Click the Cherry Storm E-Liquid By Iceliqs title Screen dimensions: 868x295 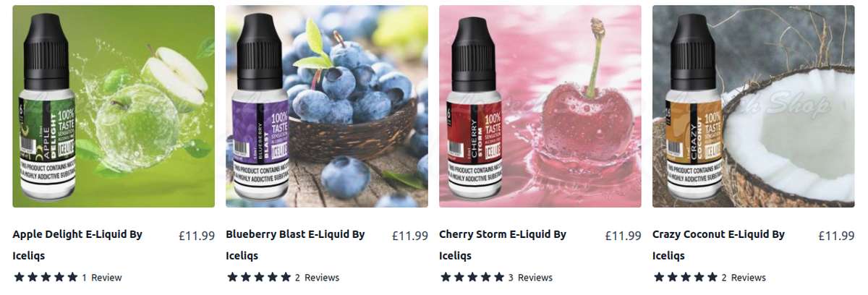coord(503,245)
